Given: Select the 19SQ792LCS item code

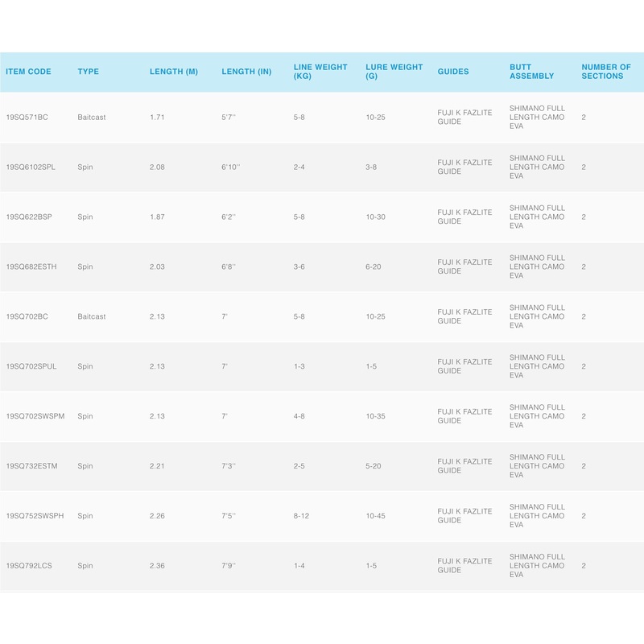Looking at the screenshot, I should [x=29, y=566].
